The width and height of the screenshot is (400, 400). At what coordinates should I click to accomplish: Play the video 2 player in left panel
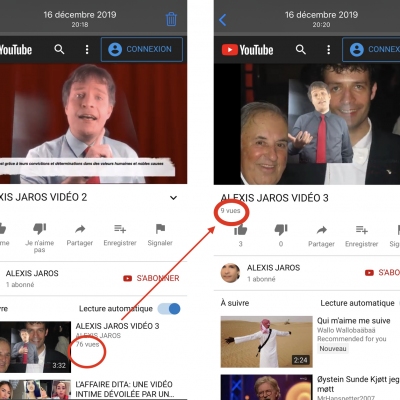click(93, 124)
